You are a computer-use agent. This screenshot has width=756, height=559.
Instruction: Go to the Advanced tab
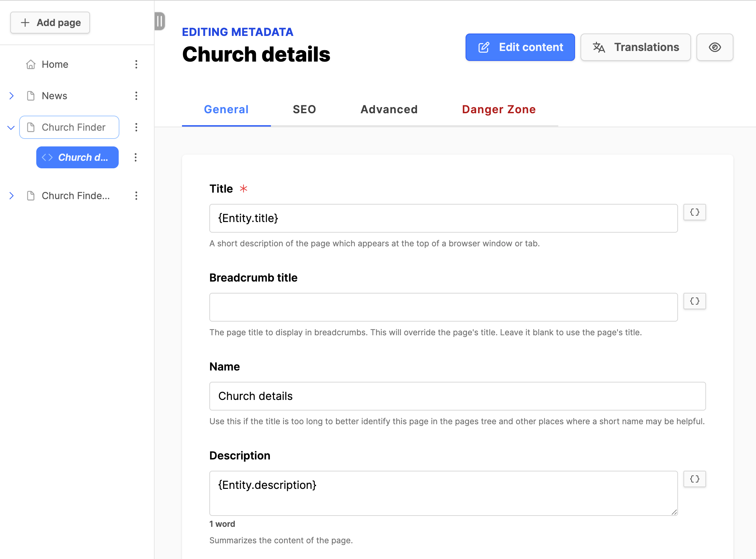pos(389,109)
